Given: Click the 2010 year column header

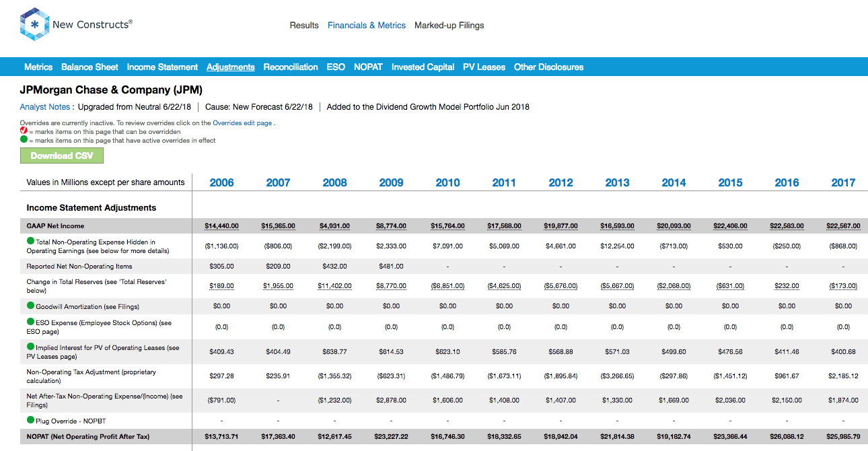Looking at the screenshot, I should pyautogui.click(x=448, y=182).
